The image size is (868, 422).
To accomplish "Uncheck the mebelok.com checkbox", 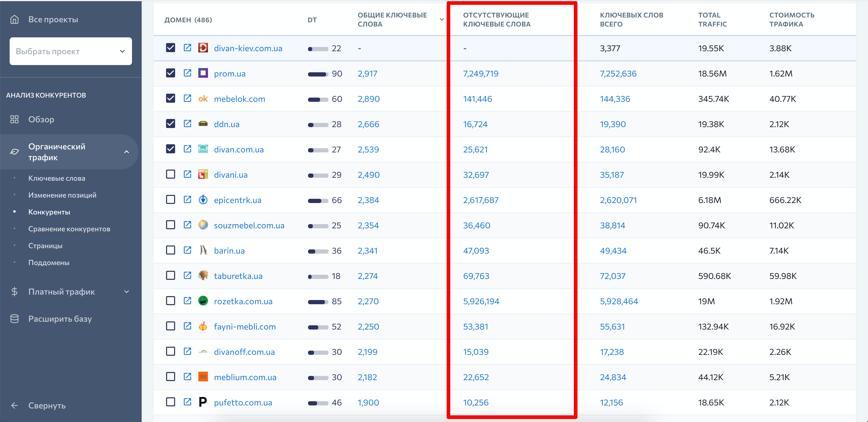I will 171,98.
